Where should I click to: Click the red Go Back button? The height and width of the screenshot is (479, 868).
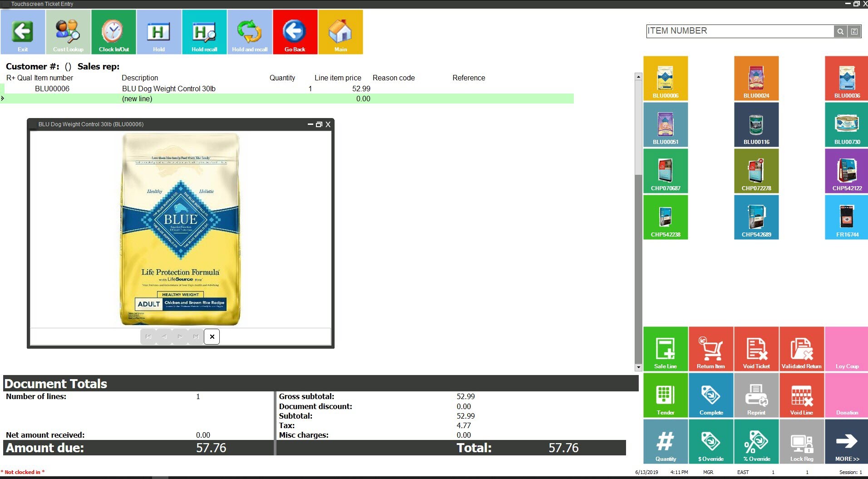tap(295, 32)
